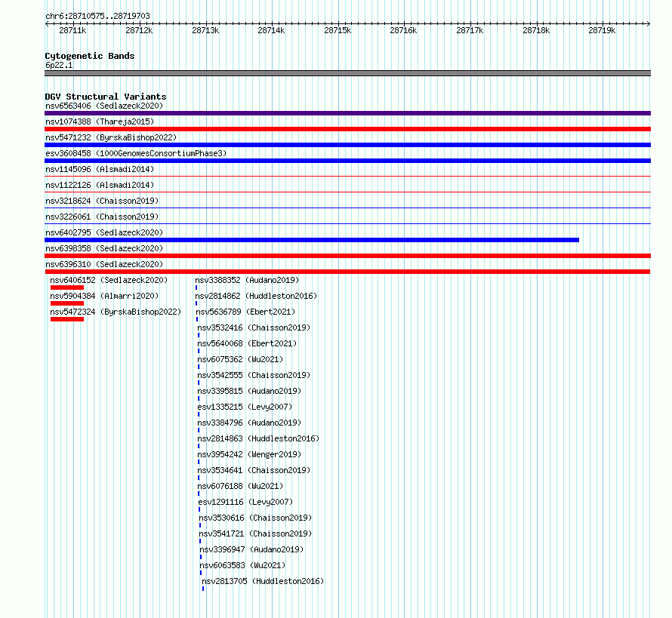
Task: Open nsv6406152 (Sedlazeck2020) label
Action: tap(109, 280)
